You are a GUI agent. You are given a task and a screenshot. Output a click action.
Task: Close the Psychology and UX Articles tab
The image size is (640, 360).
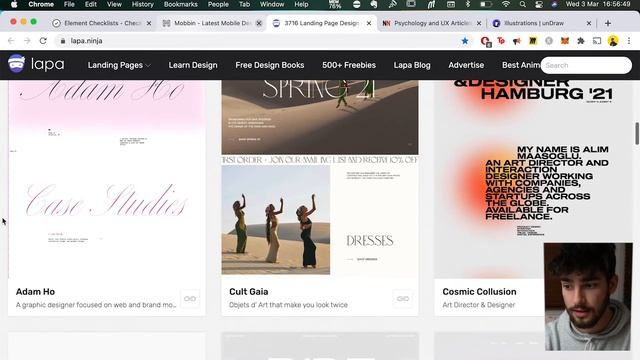[479, 23]
